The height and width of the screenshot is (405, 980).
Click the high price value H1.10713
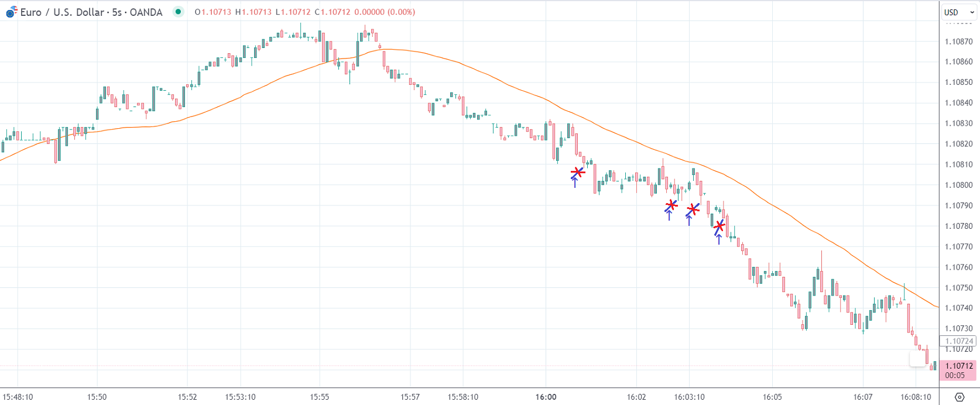click(x=253, y=12)
